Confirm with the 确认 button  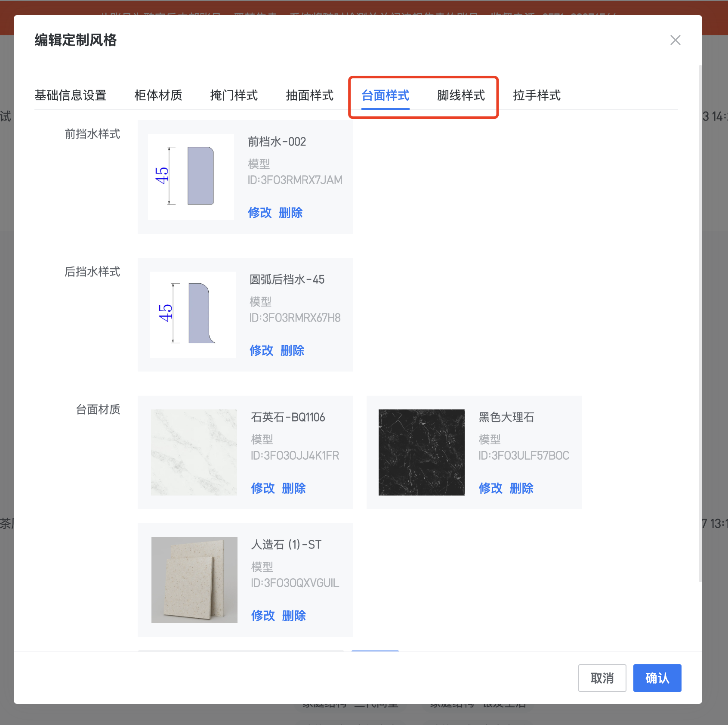tap(657, 678)
